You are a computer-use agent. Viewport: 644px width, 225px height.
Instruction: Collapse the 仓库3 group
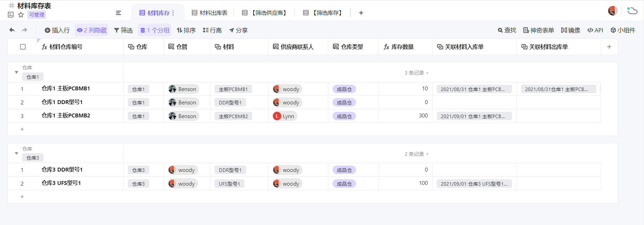pyautogui.click(x=17, y=154)
